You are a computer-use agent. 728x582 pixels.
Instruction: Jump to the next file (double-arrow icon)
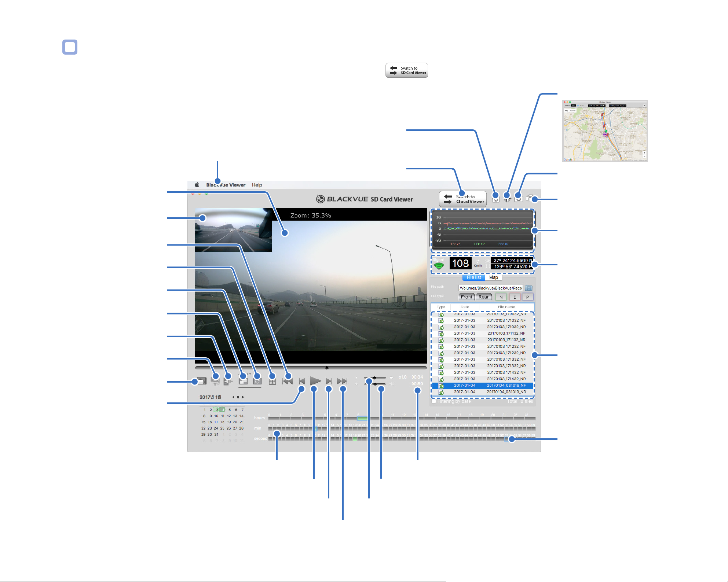click(x=342, y=381)
